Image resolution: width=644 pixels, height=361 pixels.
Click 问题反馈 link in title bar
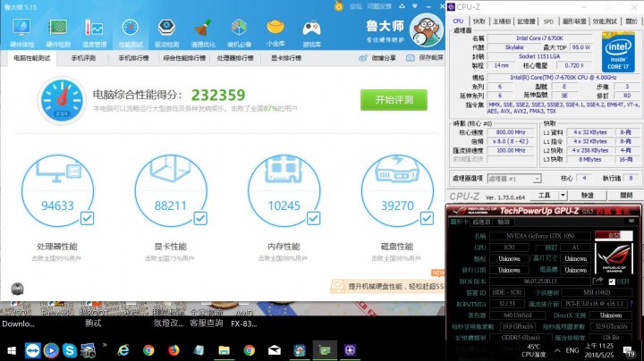pyautogui.click(x=378, y=6)
